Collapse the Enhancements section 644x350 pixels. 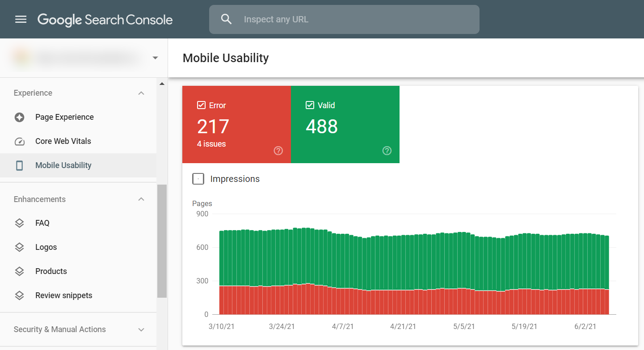click(141, 199)
